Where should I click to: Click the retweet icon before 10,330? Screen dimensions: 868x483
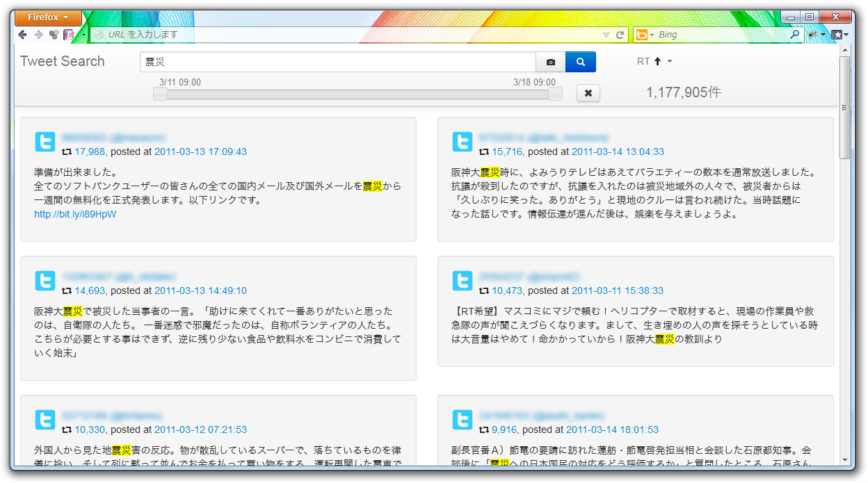(67, 429)
